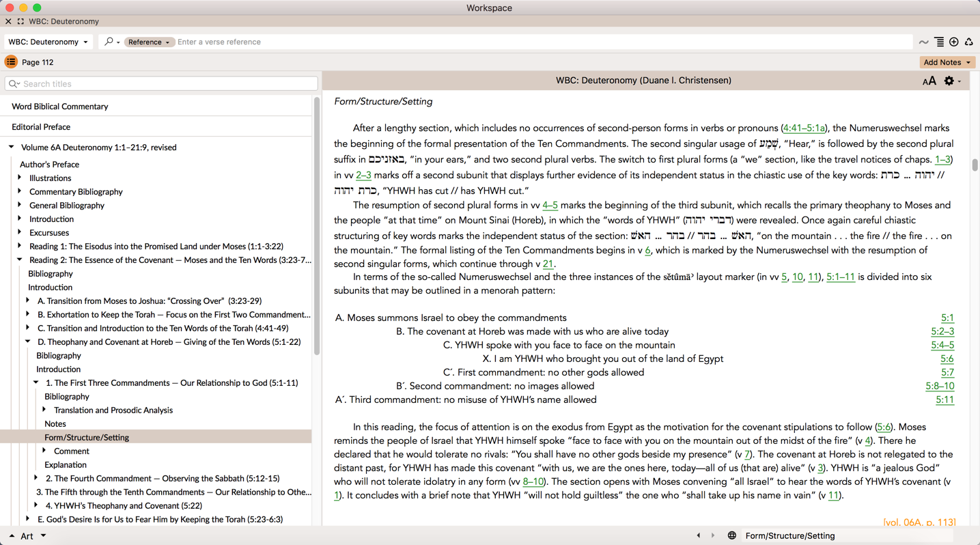Open the 5:2–3 outline link
Screen dimensions: 980x545
[942, 332]
